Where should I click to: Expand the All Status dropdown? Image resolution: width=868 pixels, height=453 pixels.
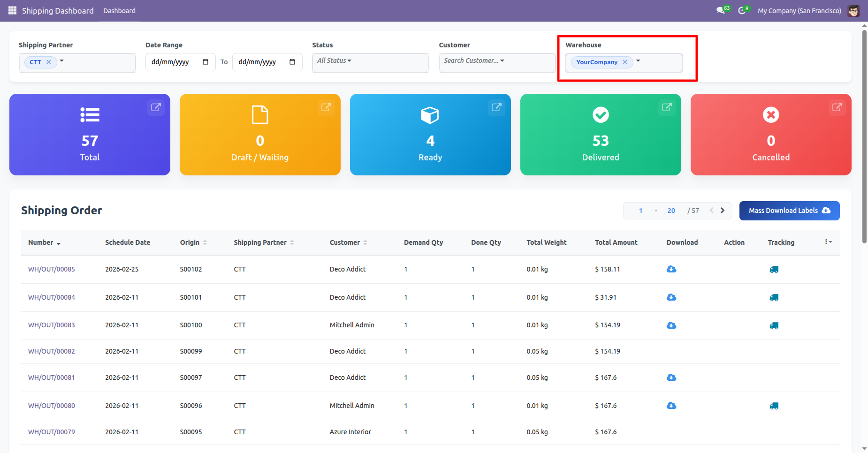coord(334,60)
